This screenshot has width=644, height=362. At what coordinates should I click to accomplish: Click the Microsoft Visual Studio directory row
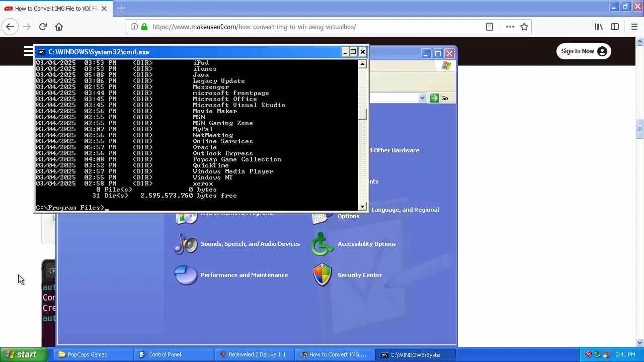160,105
